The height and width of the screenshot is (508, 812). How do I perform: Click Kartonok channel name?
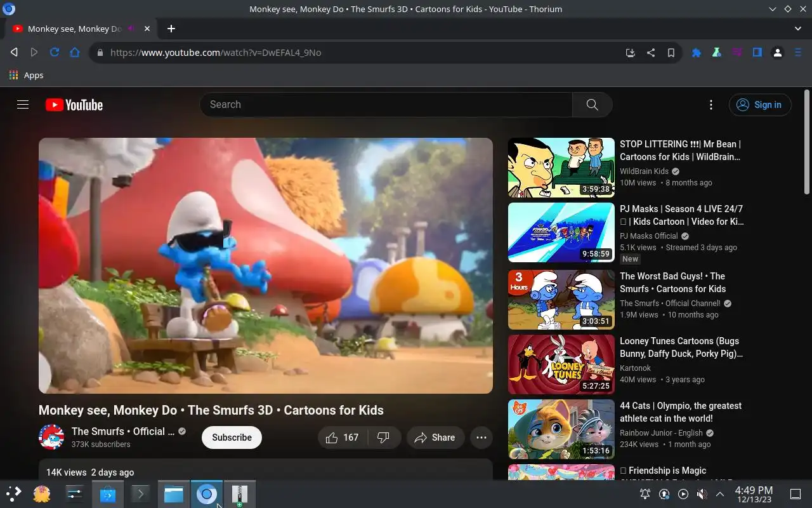click(x=636, y=368)
